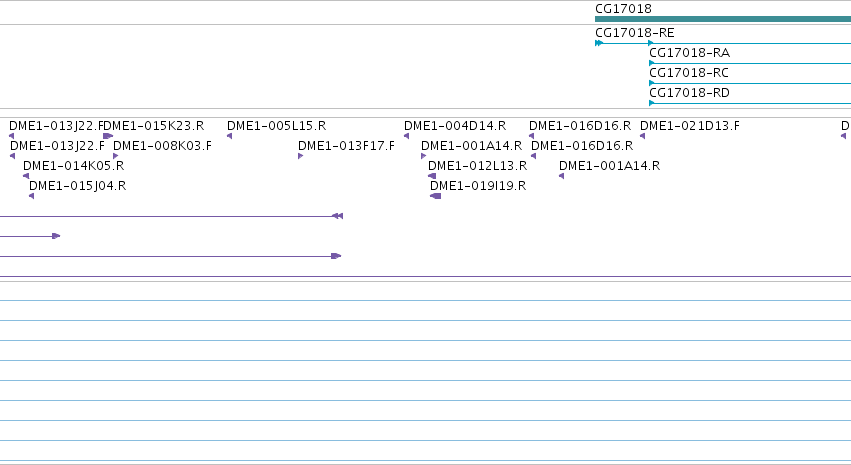Select the arrow glyph under DME1-004D14.R
Screen dimensions: 851x465
pyautogui.click(x=407, y=136)
